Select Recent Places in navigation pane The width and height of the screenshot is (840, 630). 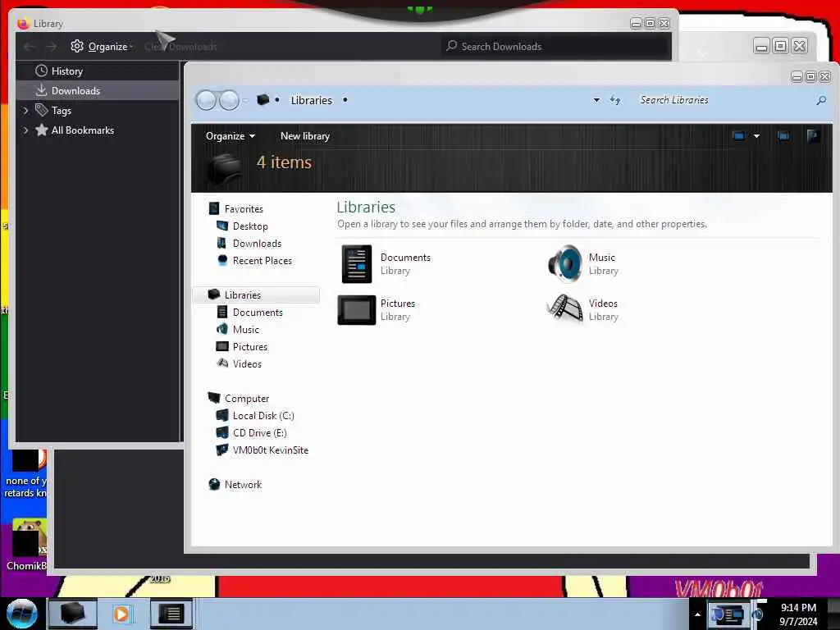click(262, 260)
